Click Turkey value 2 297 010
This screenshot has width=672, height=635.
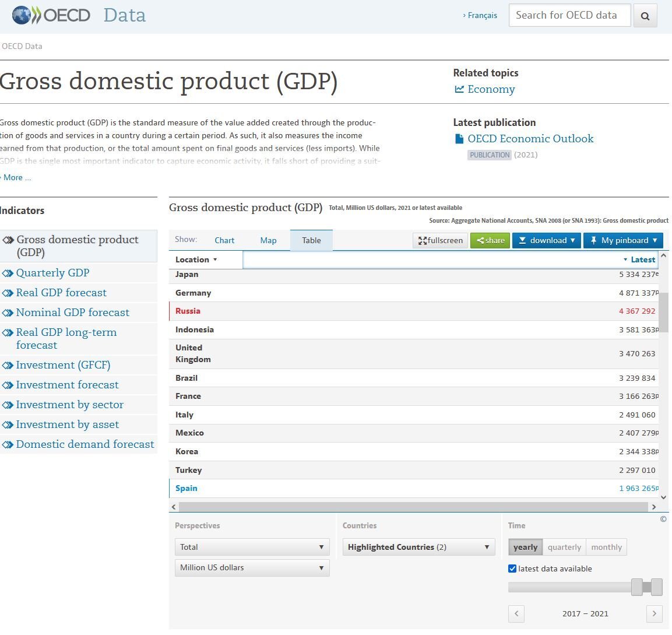[637, 471]
